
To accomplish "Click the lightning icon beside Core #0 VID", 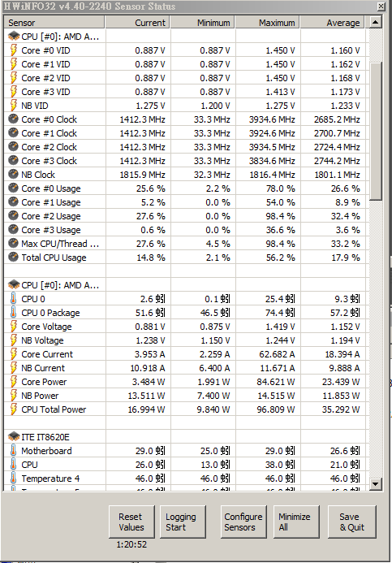I will [x=13, y=50].
